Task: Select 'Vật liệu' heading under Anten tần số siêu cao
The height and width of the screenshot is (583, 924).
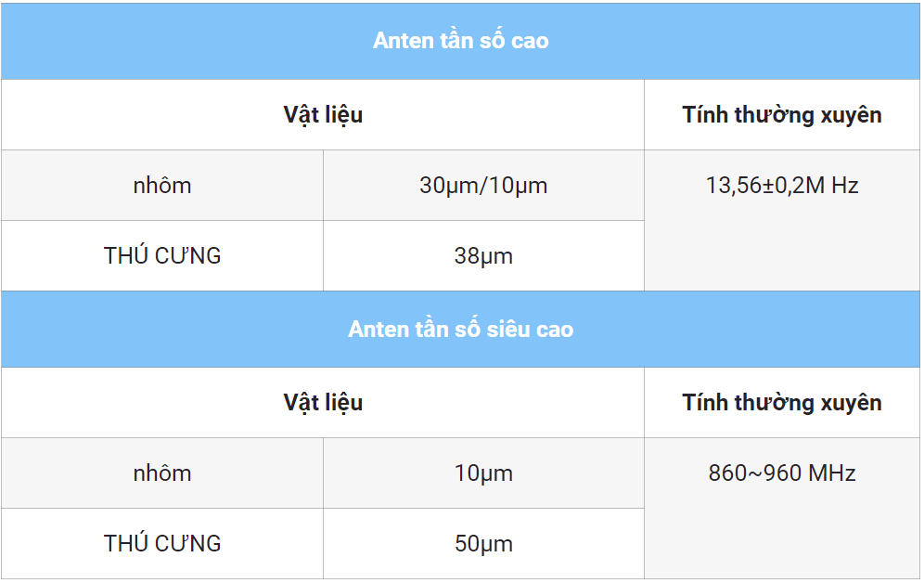Action: point(323,403)
